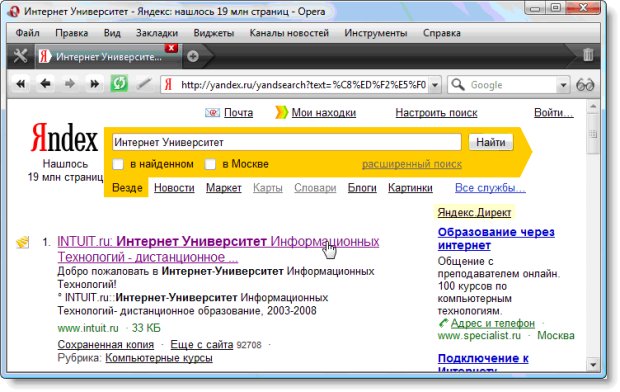Click the result icon beside entry 1
620x392 pixels.
(23, 242)
